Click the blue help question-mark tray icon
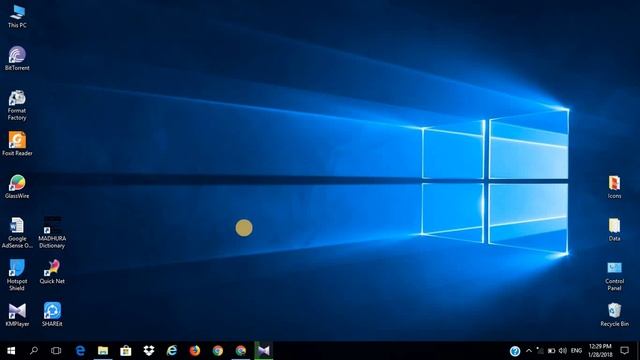This screenshot has width=640, height=360. [515, 351]
